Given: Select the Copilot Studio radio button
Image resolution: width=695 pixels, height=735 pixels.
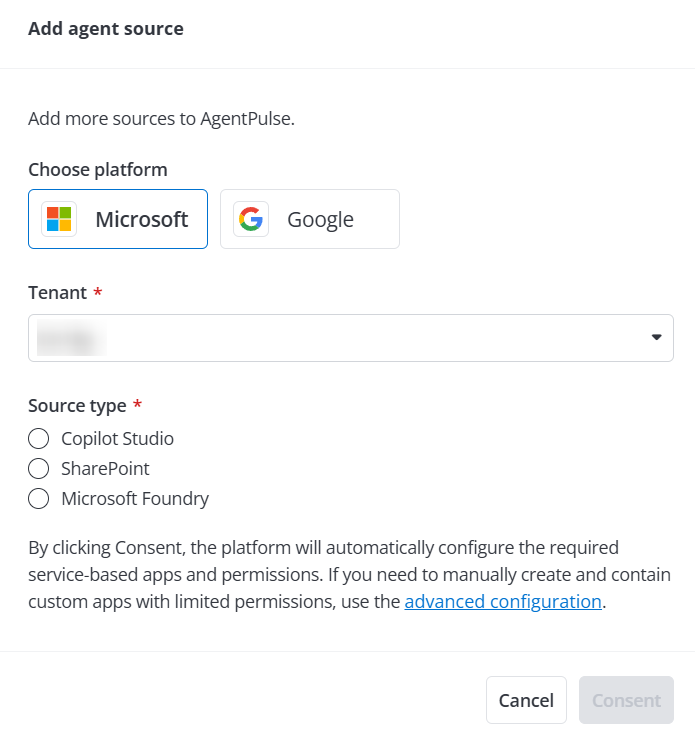Looking at the screenshot, I should pyautogui.click(x=38, y=439).
